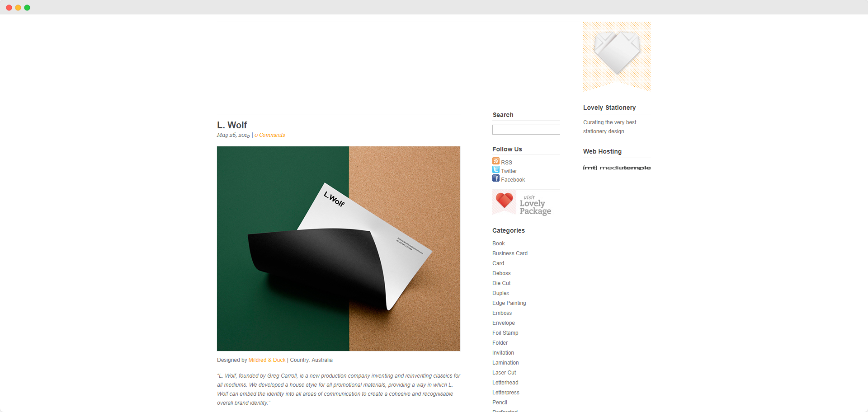Focus the Search input field
The height and width of the screenshot is (412, 868).
coord(526,130)
